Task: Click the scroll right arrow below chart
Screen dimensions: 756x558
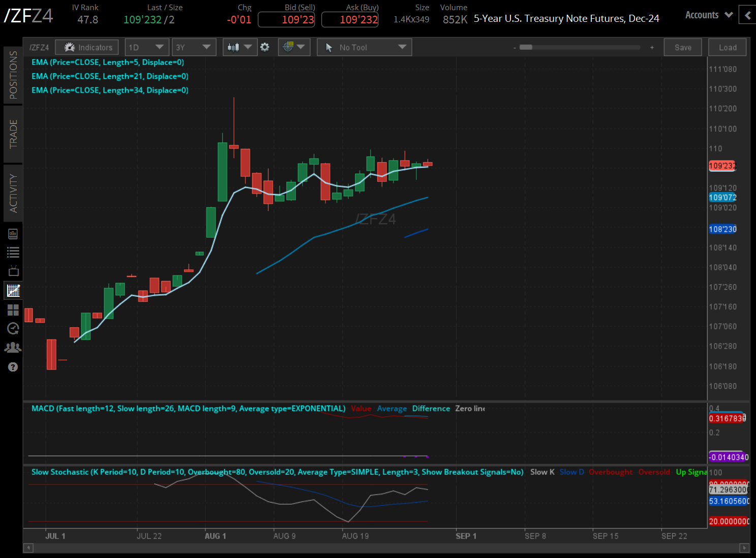Action: (x=745, y=548)
